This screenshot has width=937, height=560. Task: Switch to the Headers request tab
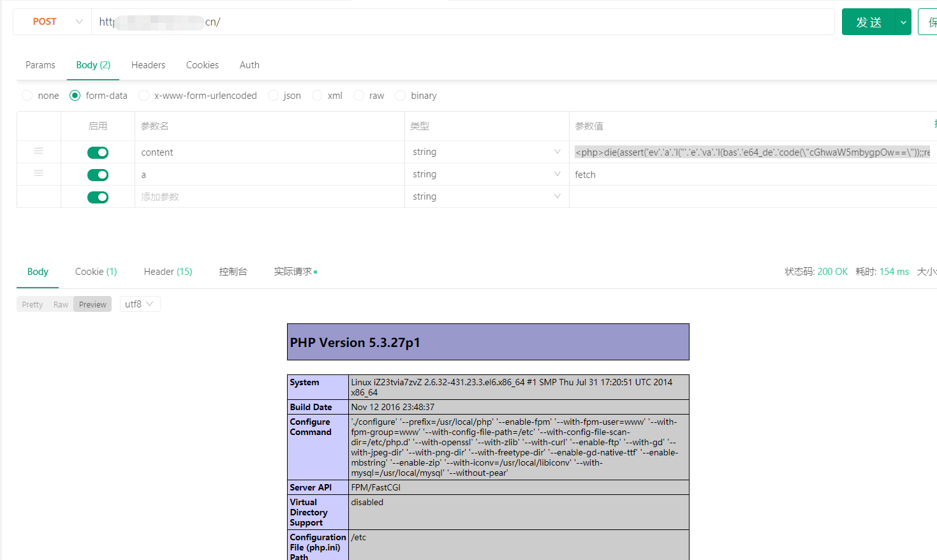[148, 65]
